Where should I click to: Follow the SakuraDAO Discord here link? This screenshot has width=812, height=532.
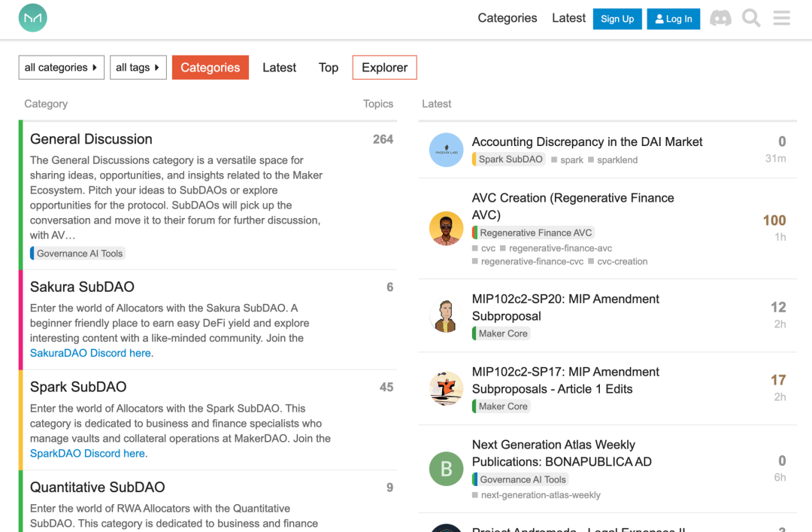click(91, 353)
